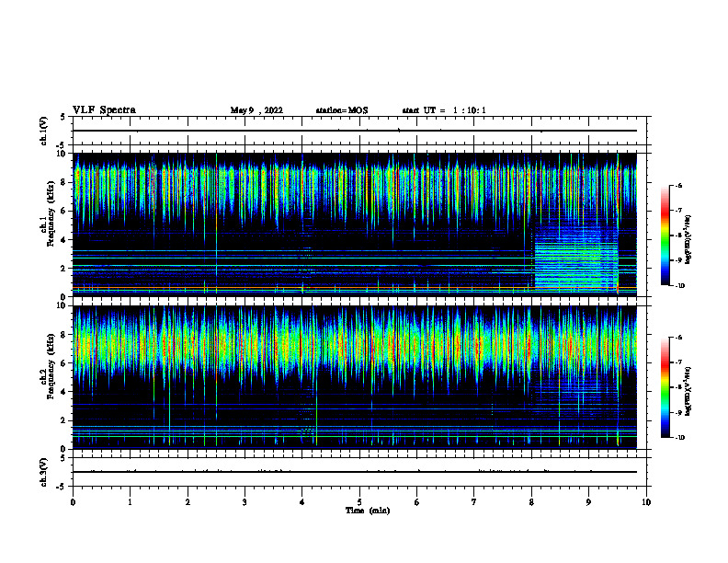Click the time axis tick label "7"

coord(474,502)
